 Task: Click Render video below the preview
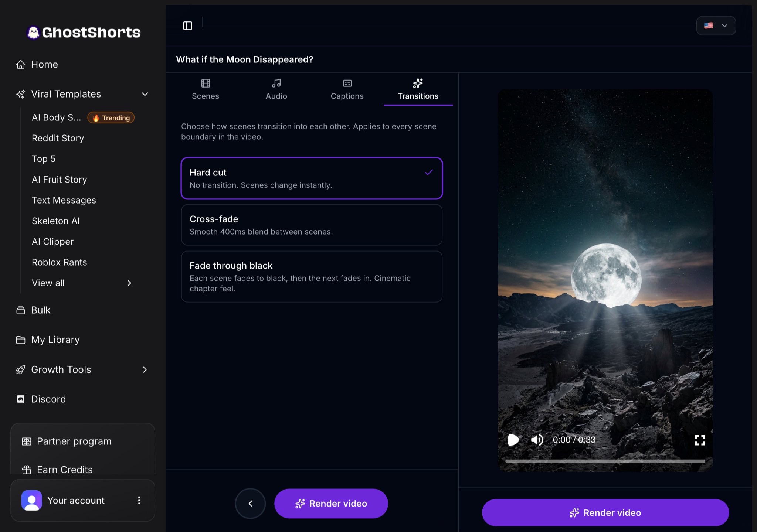click(605, 513)
